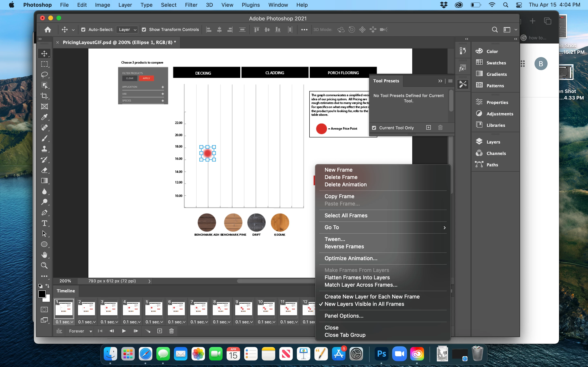Open the Layers panel
The image size is (588, 367).
[493, 142]
